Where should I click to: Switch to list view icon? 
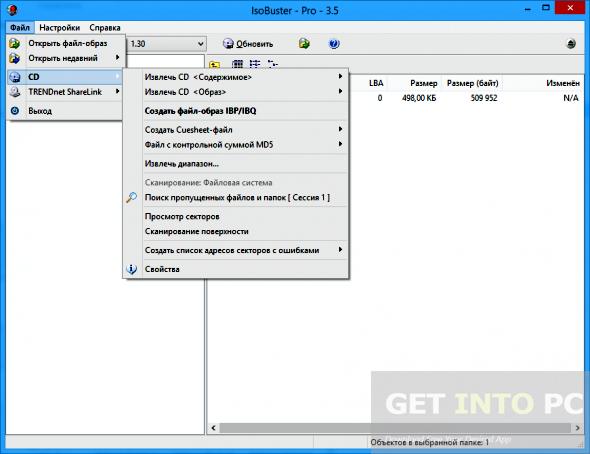pos(255,64)
